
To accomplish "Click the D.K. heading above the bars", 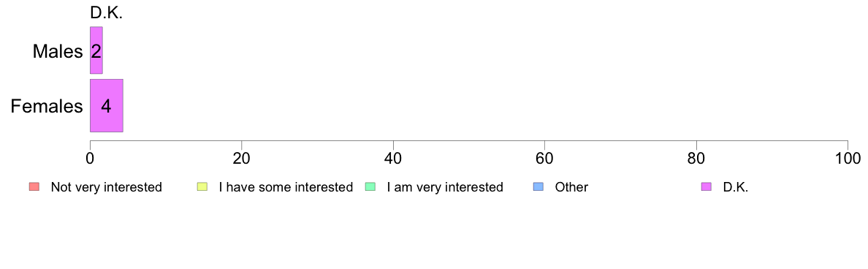I will click(x=106, y=13).
